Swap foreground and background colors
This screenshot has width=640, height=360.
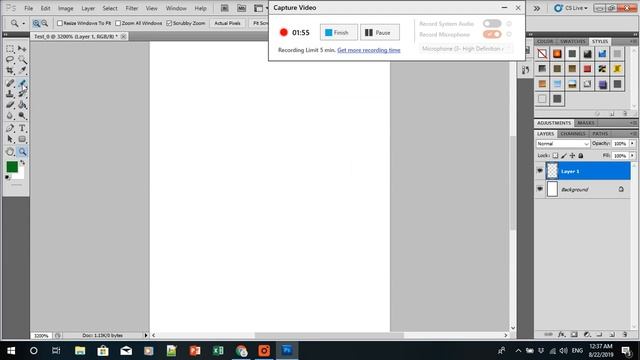(x=22, y=163)
